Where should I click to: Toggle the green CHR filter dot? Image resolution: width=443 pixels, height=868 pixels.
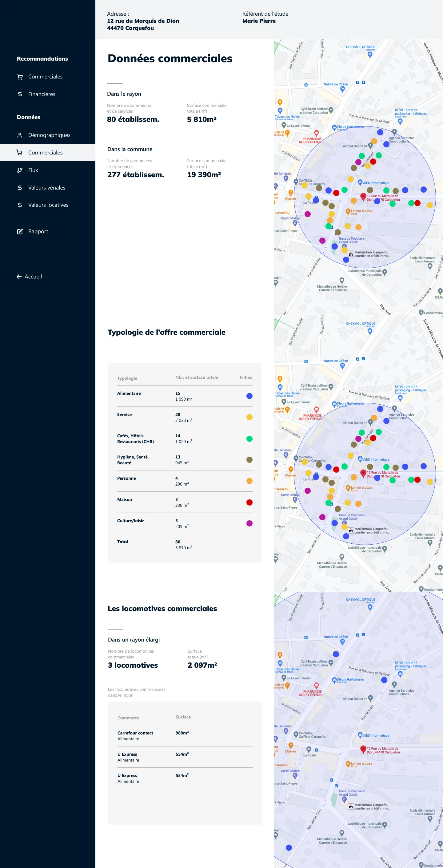[249, 439]
